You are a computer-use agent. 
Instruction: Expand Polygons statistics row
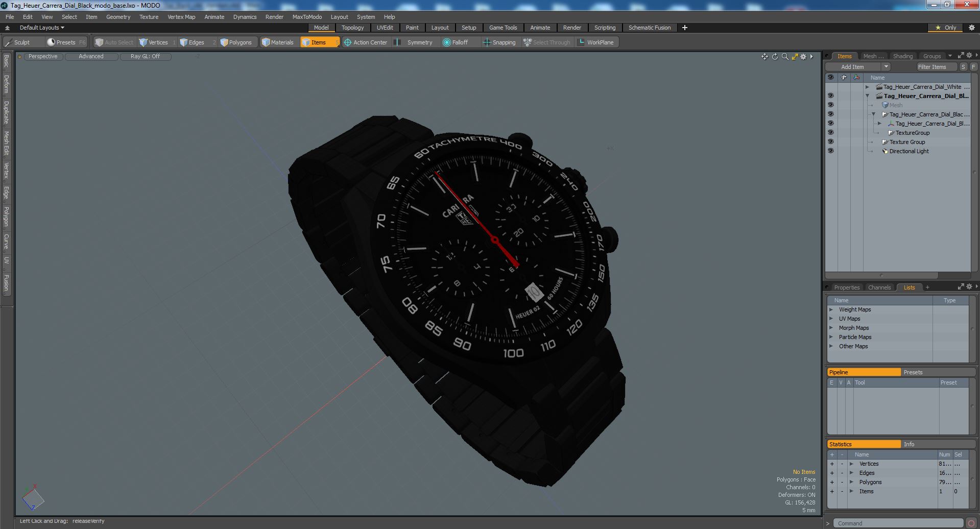(851, 482)
